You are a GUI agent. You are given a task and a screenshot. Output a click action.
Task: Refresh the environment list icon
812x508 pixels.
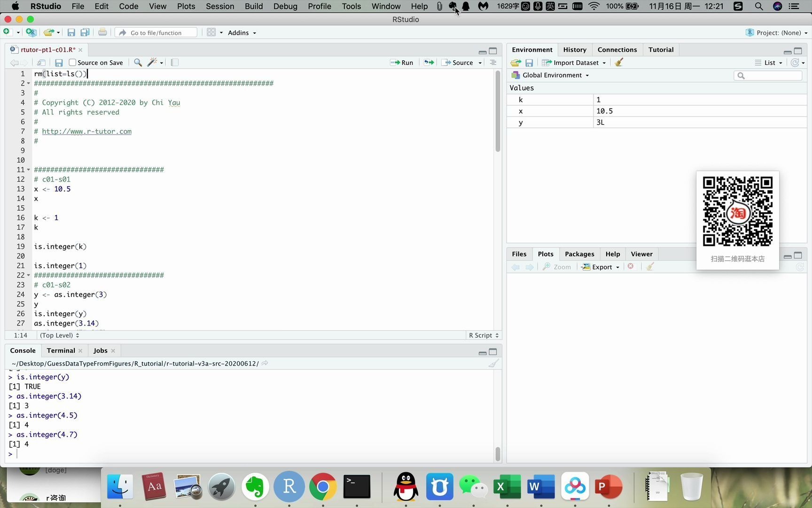coord(795,63)
